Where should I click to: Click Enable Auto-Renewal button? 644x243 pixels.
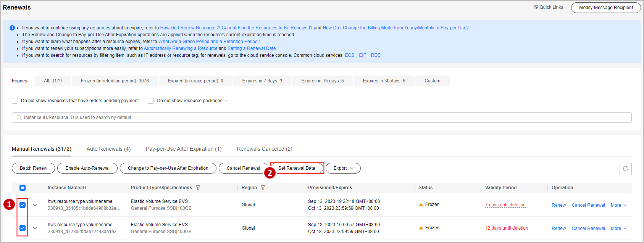tap(87, 168)
